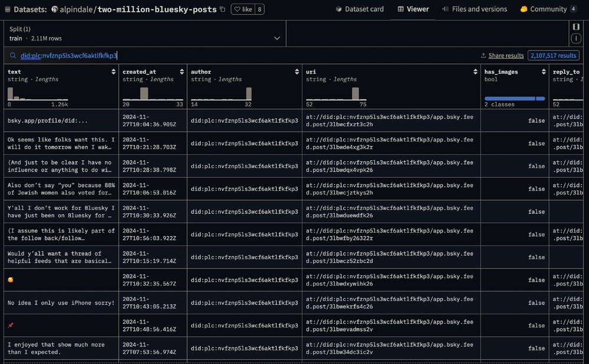Copy dataset name with the copy icon
Viewport: 589px width, 364px height.
pyautogui.click(x=223, y=9)
